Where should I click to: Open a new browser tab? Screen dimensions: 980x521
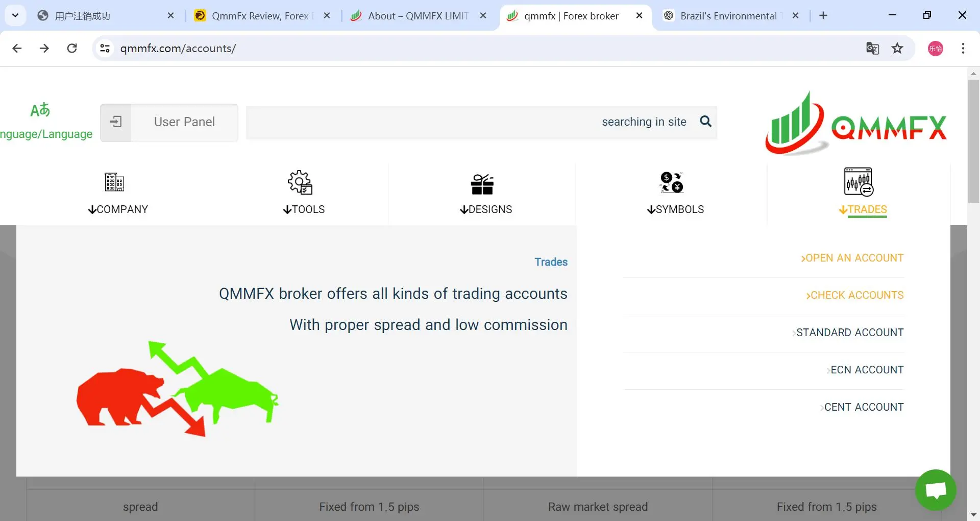click(823, 16)
